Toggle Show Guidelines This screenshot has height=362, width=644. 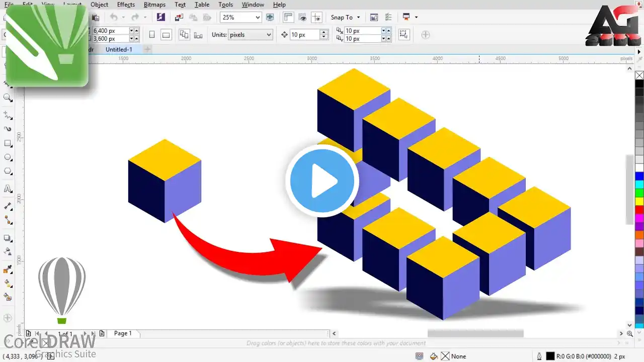pyautogui.click(x=316, y=17)
